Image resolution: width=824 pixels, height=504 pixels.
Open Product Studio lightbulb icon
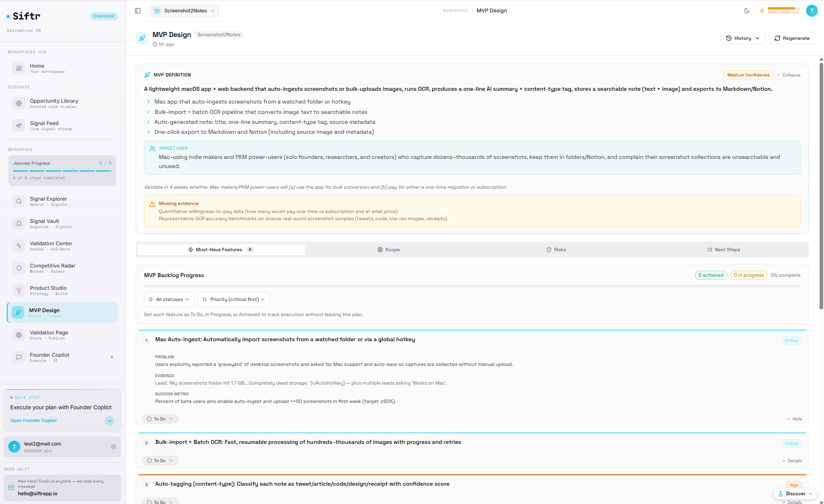click(x=19, y=291)
